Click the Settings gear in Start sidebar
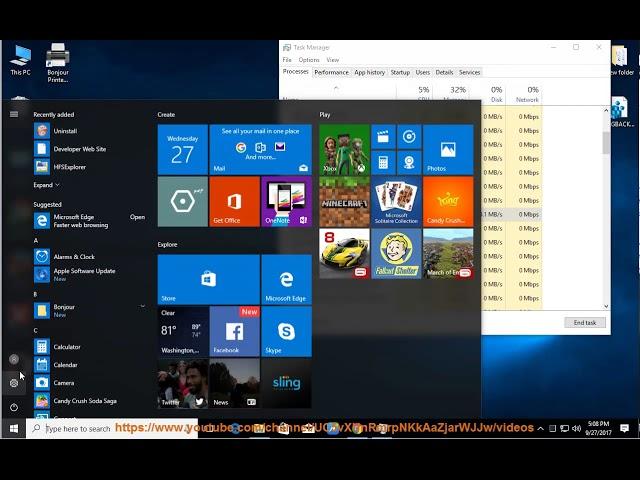 point(14,383)
